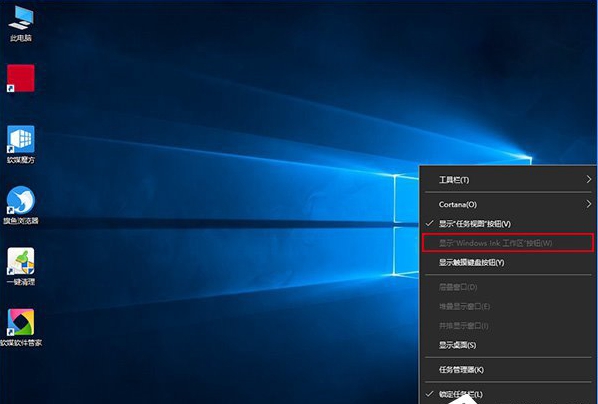Expand the Cortana(O) submenu
The image size is (598, 404).
click(x=508, y=204)
